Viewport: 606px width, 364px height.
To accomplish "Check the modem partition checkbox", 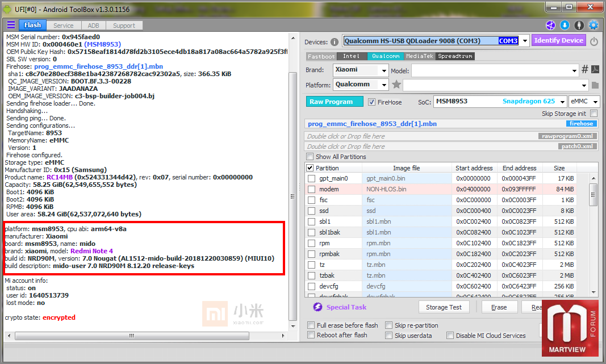I will point(311,189).
